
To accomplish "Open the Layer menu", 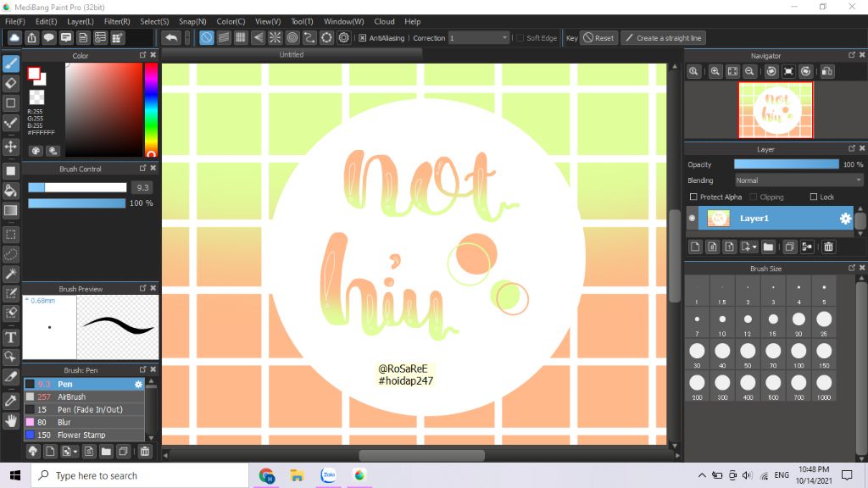I will (x=81, y=21).
